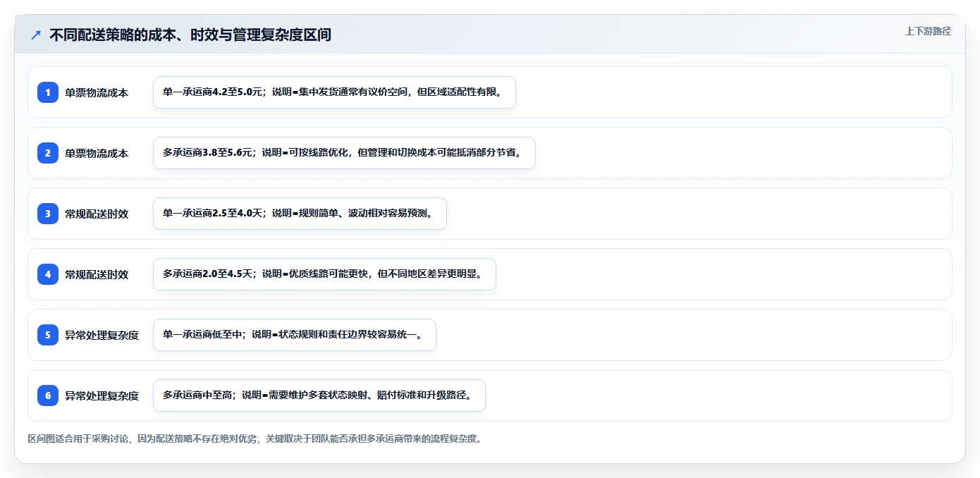Open the 多承运商中至高 detail box
Viewport: 980px width, 478px height.
click(x=319, y=396)
